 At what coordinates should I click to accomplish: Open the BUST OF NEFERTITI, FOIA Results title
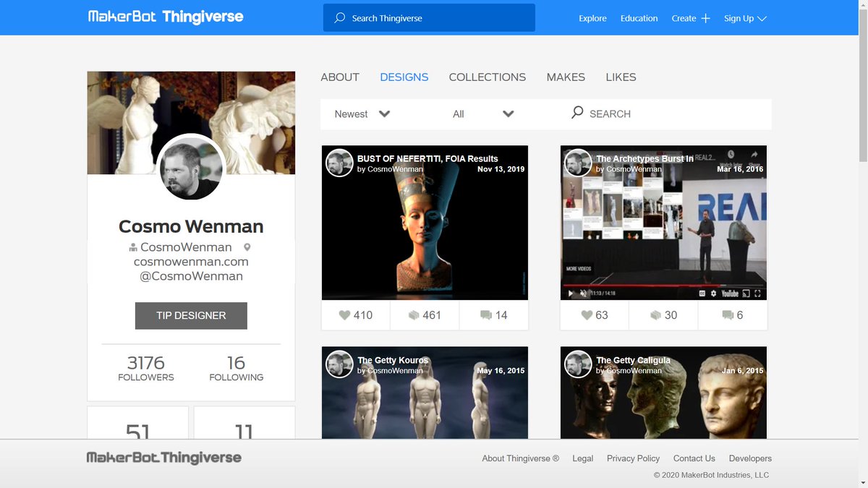(427, 158)
